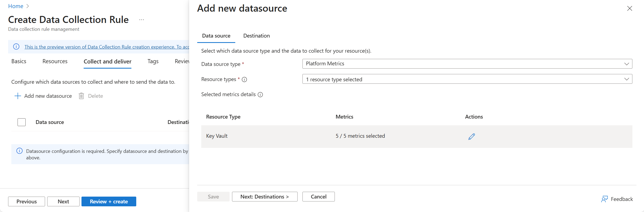Screen dimensions: 644x212
Task: Go to the Basics tab
Action: pyautogui.click(x=19, y=61)
